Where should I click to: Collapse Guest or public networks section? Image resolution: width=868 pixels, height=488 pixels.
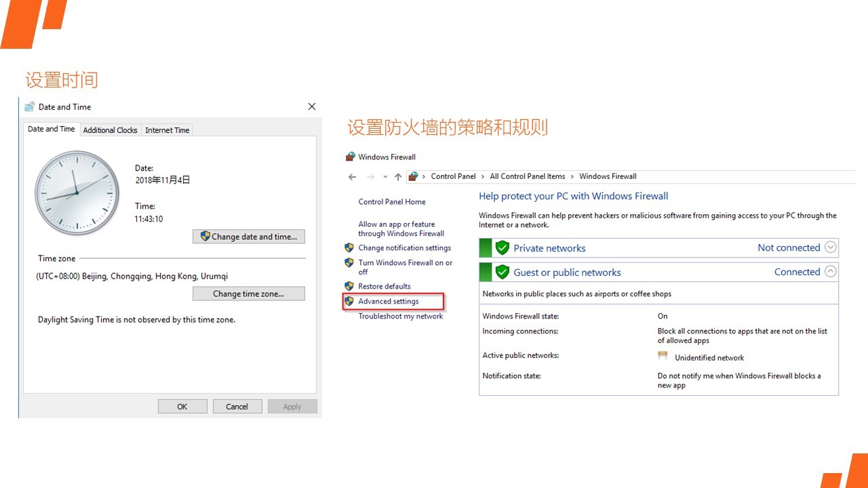coord(831,272)
